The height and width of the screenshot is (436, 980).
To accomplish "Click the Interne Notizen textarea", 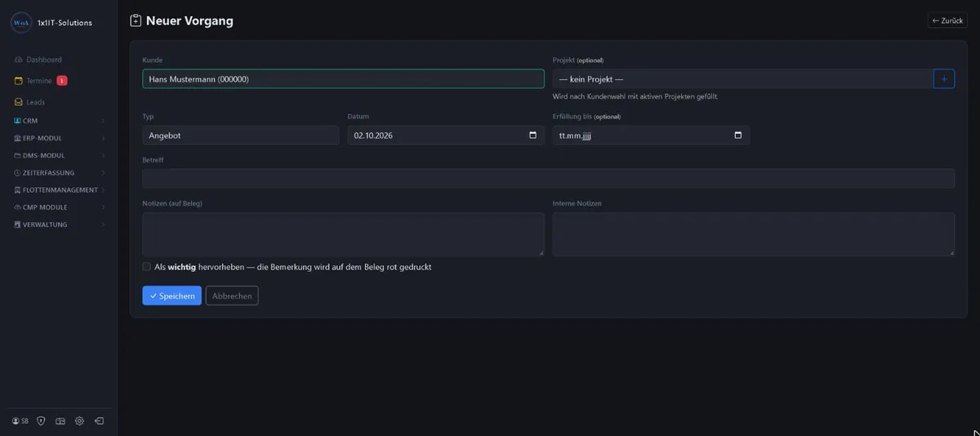I will pos(754,234).
